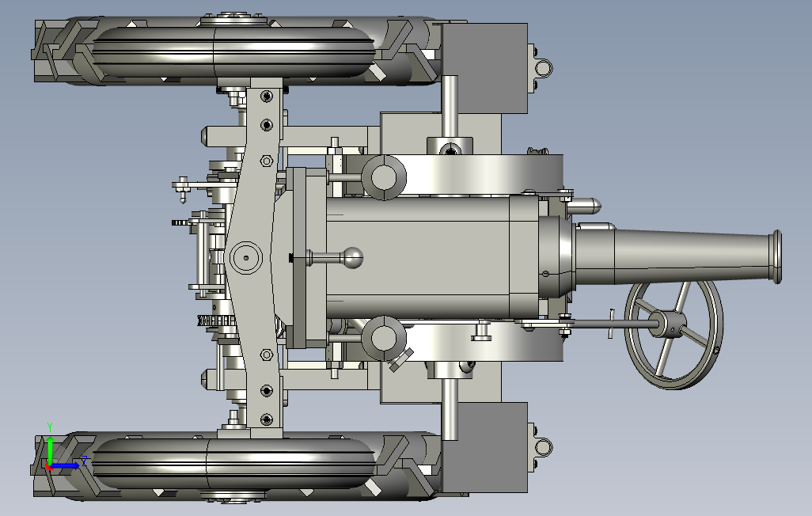Pick the green Y axis arrow of the triad
This screenshot has height=516, width=812.
(x=50, y=451)
